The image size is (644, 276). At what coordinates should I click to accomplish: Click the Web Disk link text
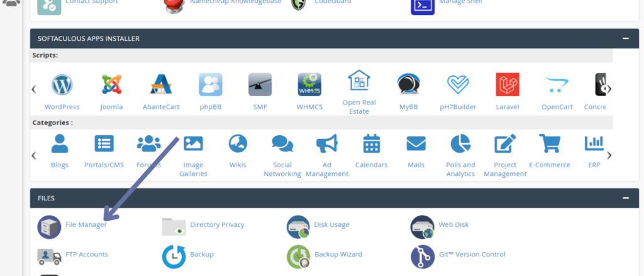453,224
